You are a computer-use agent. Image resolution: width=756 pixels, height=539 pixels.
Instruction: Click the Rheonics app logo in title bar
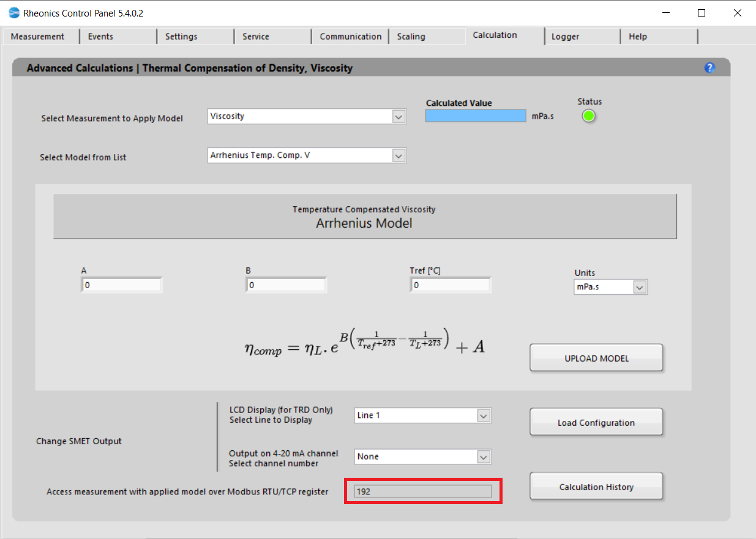click(14, 13)
